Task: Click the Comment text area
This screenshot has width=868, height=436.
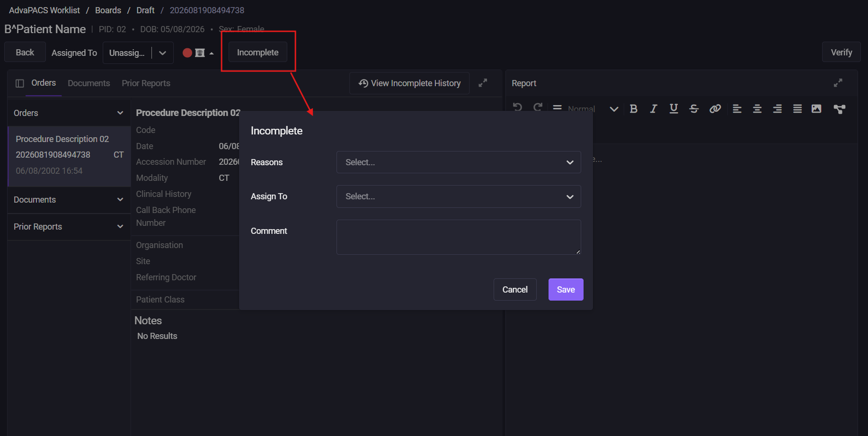Action: pos(459,237)
